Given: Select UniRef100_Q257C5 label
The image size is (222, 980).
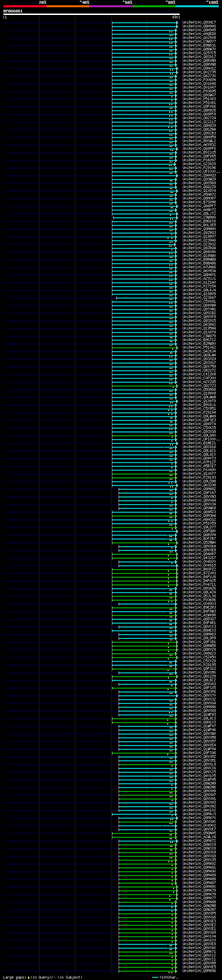Looking at the screenshot, I should click(199, 53).
